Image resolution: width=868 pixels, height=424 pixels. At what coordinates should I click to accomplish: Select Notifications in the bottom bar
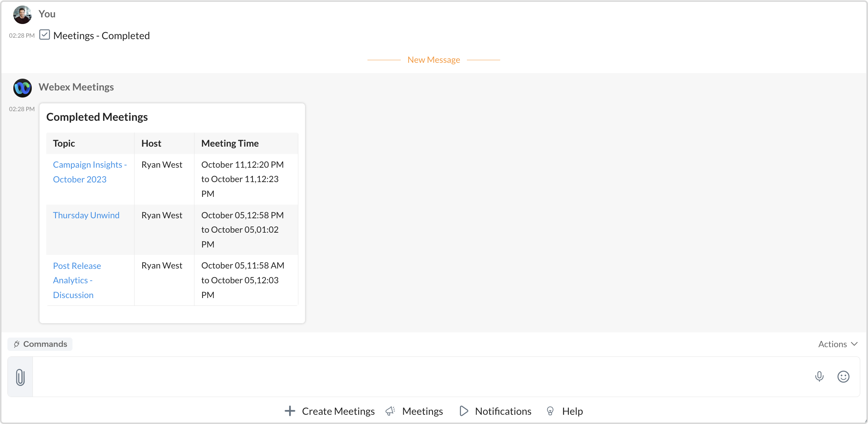[503, 411]
